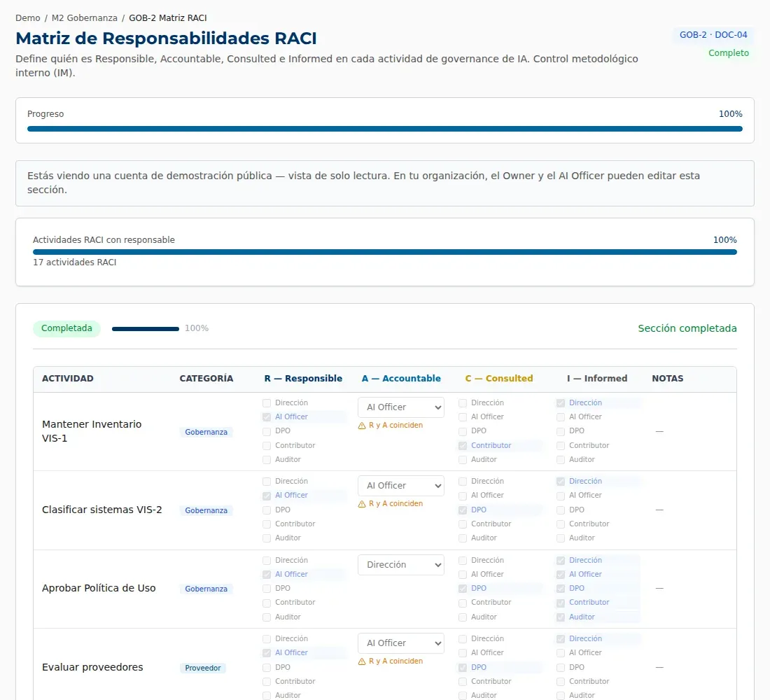The width and height of the screenshot is (770, 700).
Task: Click the Completo status label
Action: 729,53
